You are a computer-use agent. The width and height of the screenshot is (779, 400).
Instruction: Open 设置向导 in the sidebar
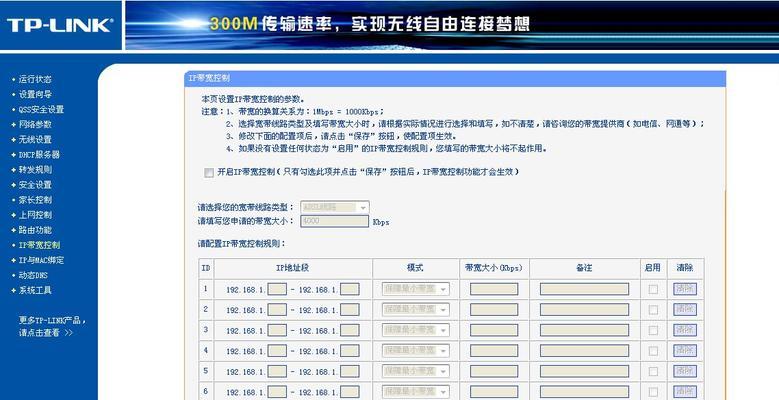pyautogui.click(x=35, y=94)
